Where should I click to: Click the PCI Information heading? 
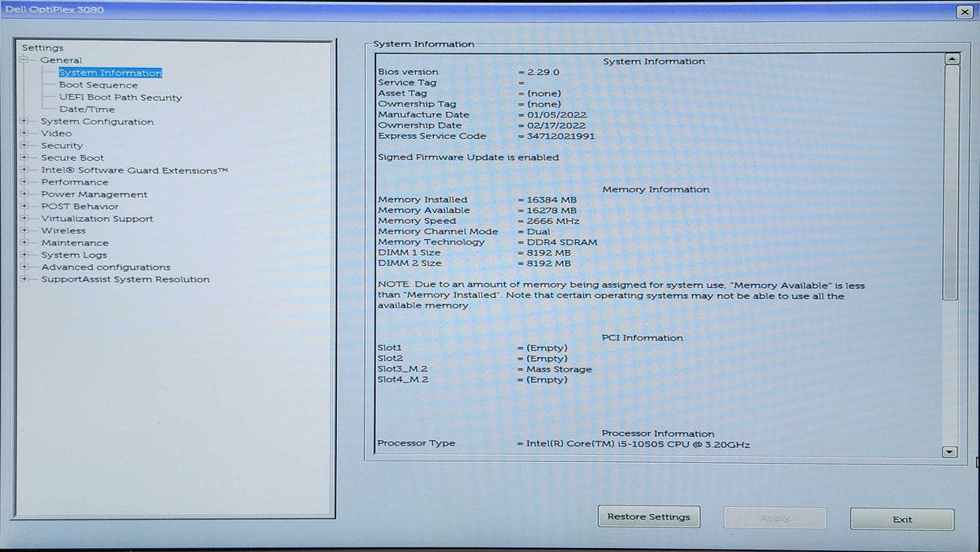tap(642, 338)
